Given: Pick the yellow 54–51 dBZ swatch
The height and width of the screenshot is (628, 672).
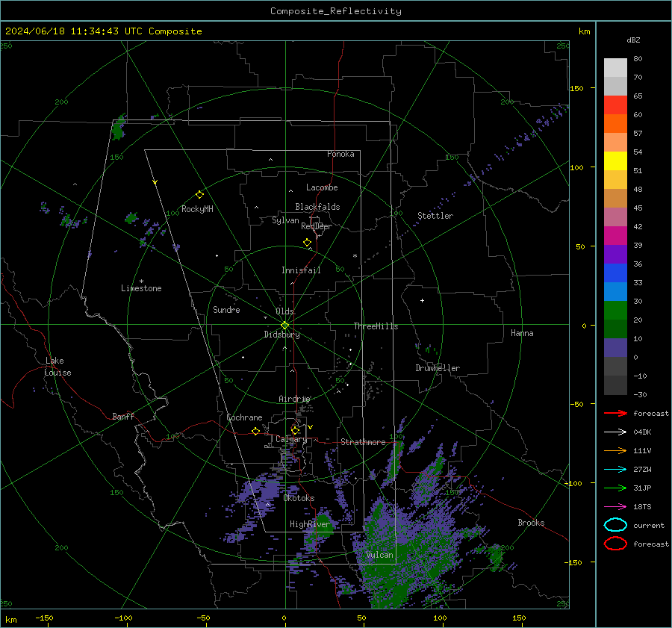Looking at the screenshot, I should tap(615, 161).
